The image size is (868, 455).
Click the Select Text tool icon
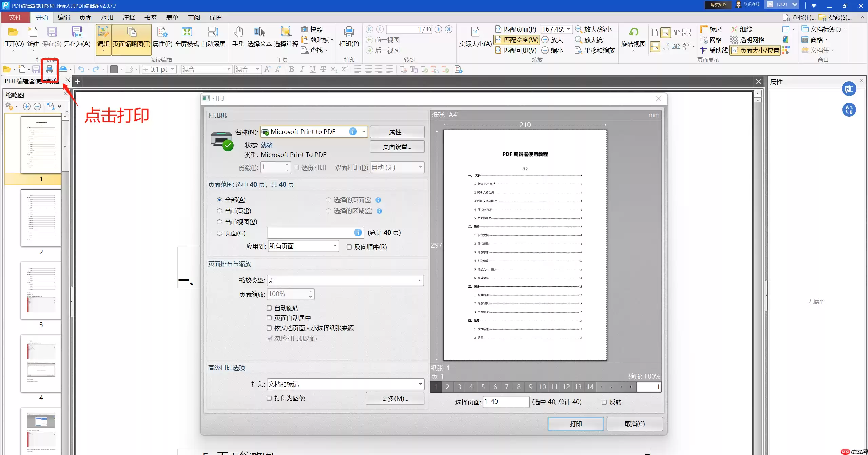(x=259, y=32)
